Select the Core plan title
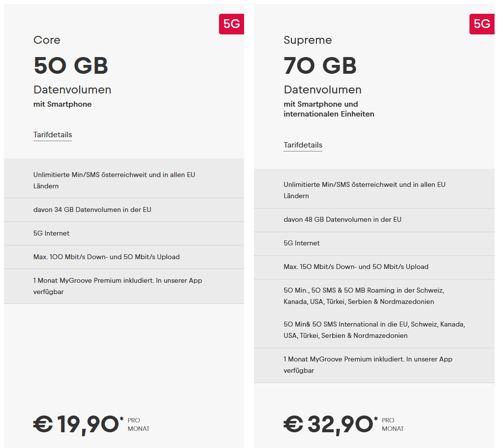This screenshot has width=498, height=448. click(x=47, y=40)
